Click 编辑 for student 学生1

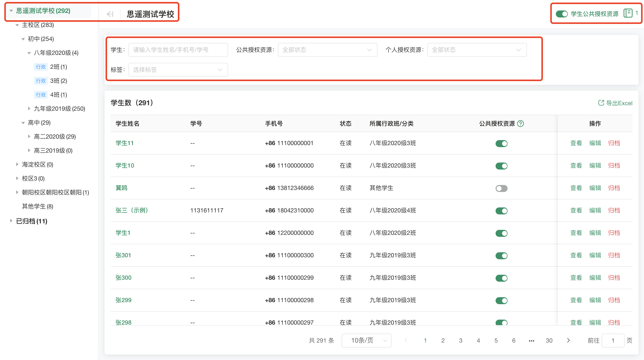point(595,233)
